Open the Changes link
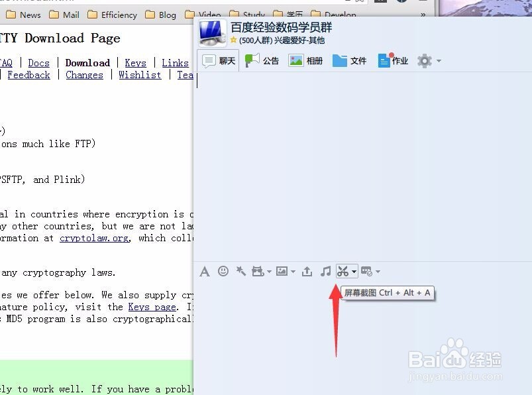Image resolution: width=532 pixels, height=395 pixels. pyautogui.click(x=85, y=75)
